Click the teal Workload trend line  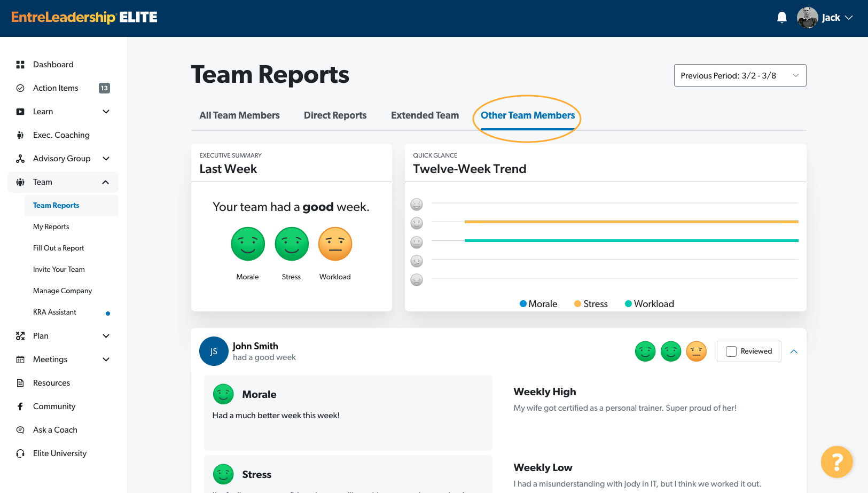pyautogui.click(x=631, y=240)
